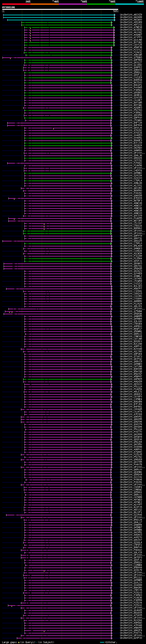The height and width of the screenshot is (644, 146).
Task: Click the UniRef100_Q43127 hit label
Action: (x=131, y=63)
